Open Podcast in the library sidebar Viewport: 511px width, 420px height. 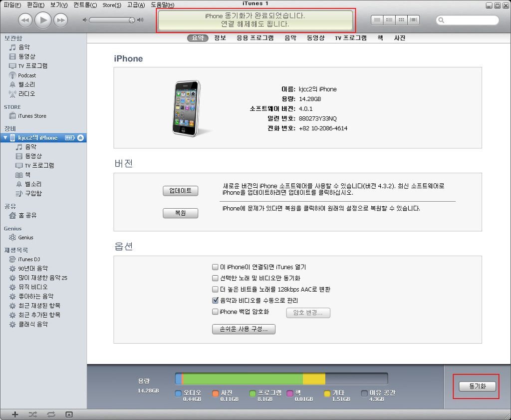(x=27, y=75)
